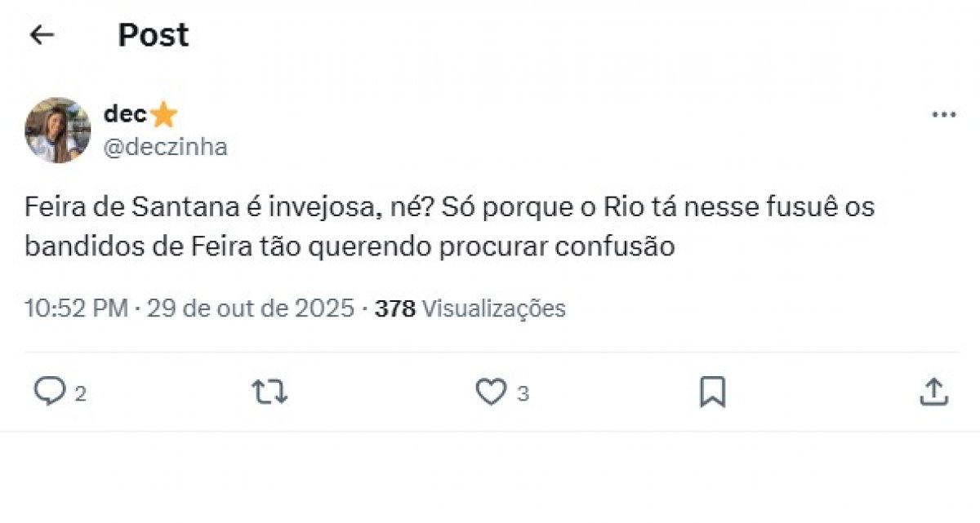The height and width of the screenshot is (523, 980).
Task: Open the three-dot more options menu
Action: 944,115
